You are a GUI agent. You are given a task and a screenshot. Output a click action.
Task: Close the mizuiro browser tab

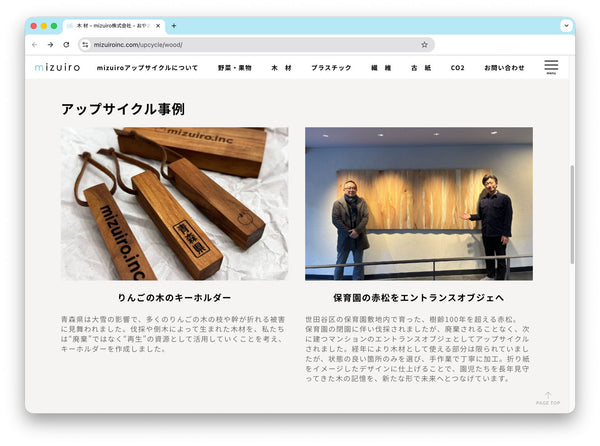click(158, 26)
